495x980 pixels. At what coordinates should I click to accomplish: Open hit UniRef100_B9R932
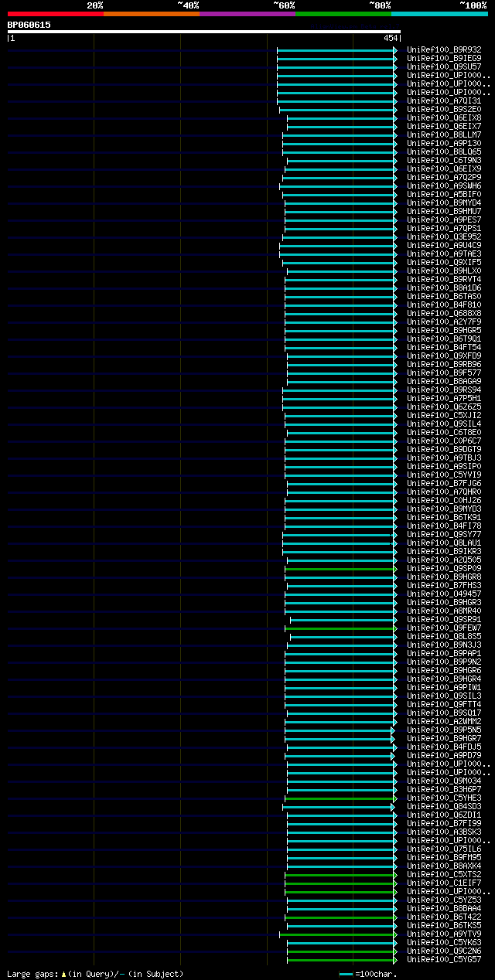[444, 49]
